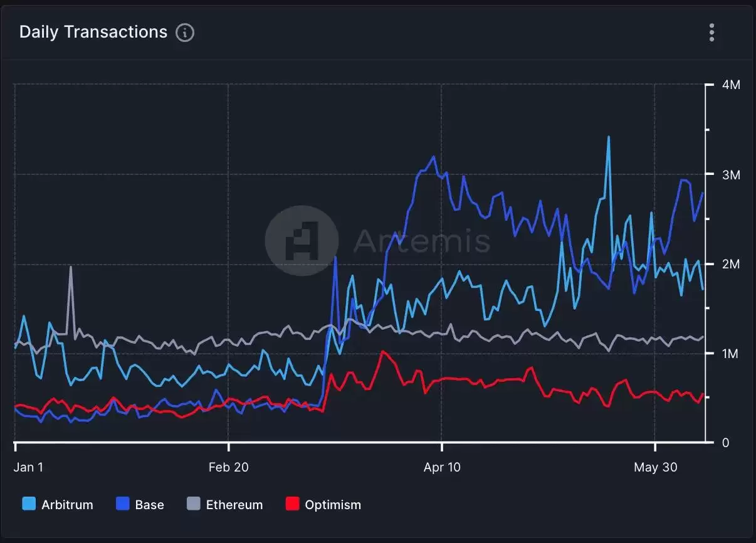Viewport: 756px width, 543px height.
Task: Toggle the Arbitrum series legend label
Action: point(67,505)
